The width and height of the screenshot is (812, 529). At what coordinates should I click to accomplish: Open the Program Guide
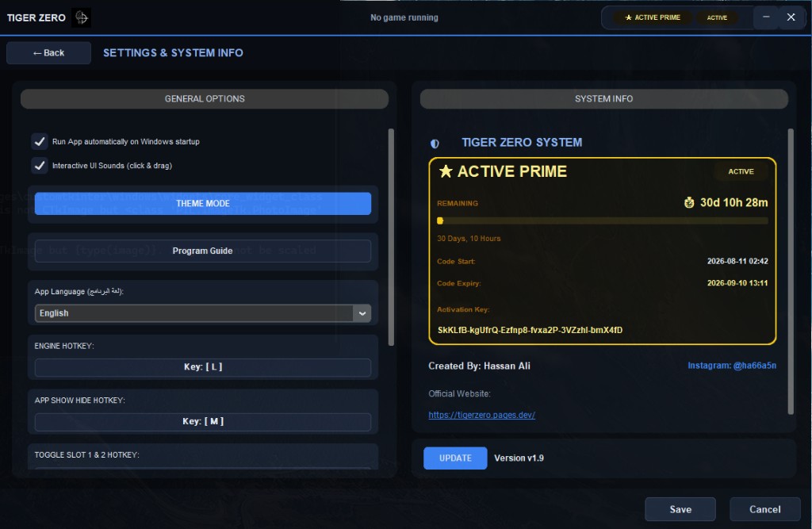tap(202, 251)
